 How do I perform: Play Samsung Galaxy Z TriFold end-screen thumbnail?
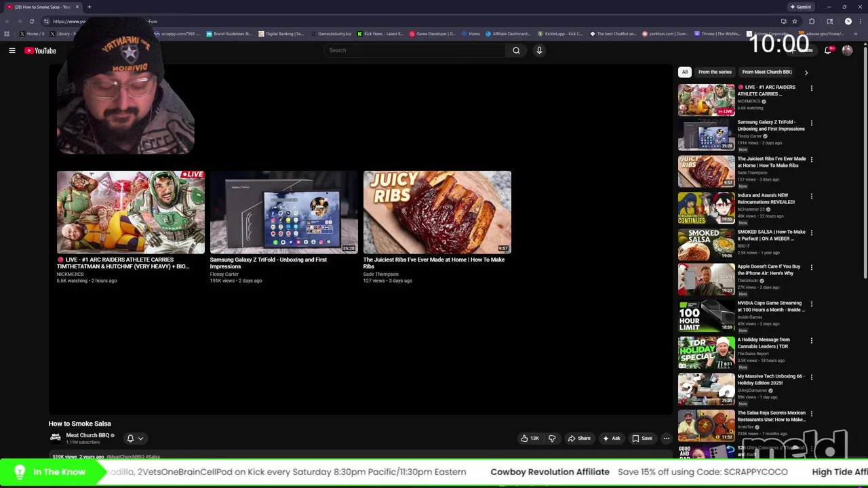point(283,212)
